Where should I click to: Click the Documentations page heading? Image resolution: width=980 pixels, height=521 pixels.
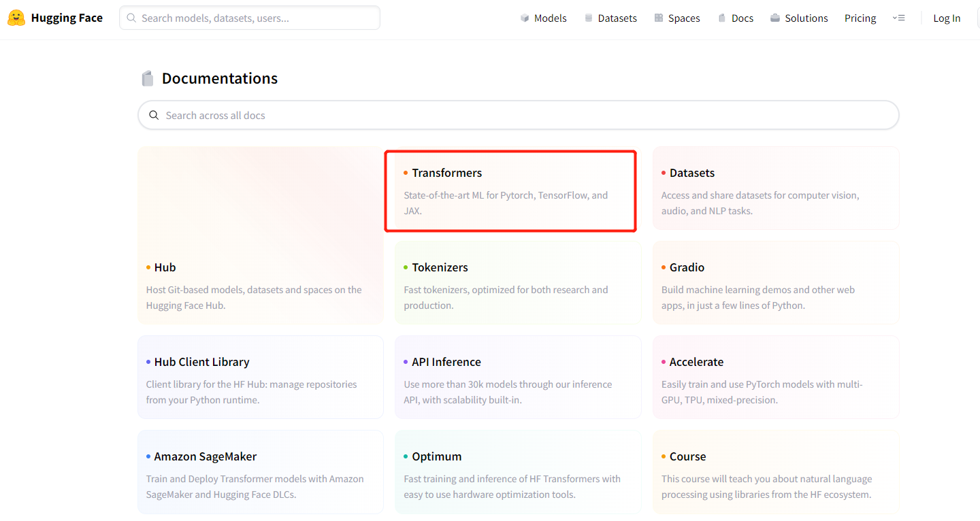point(219,78)
